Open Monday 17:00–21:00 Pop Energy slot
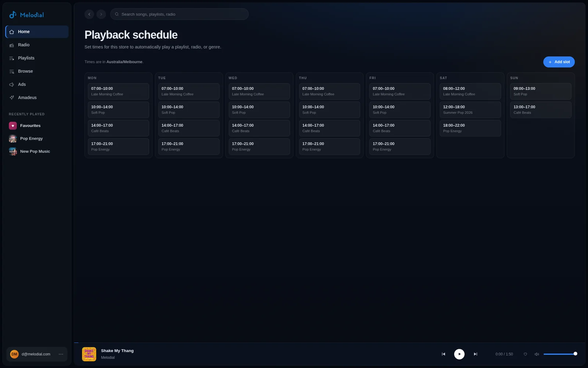Image resolution: width=588 pixels, height=368 pixels. pos(118,146)
